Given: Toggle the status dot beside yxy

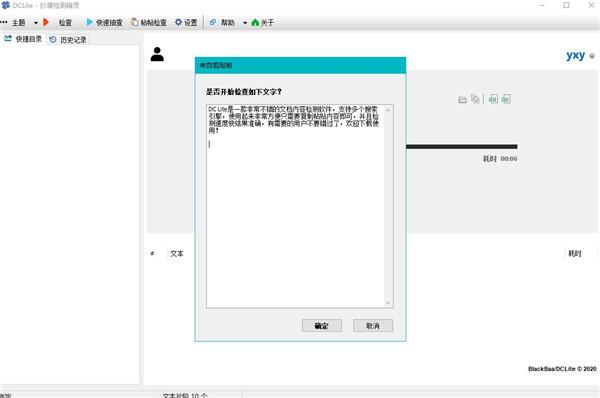Looking at the screenshot, I should 592,56.
